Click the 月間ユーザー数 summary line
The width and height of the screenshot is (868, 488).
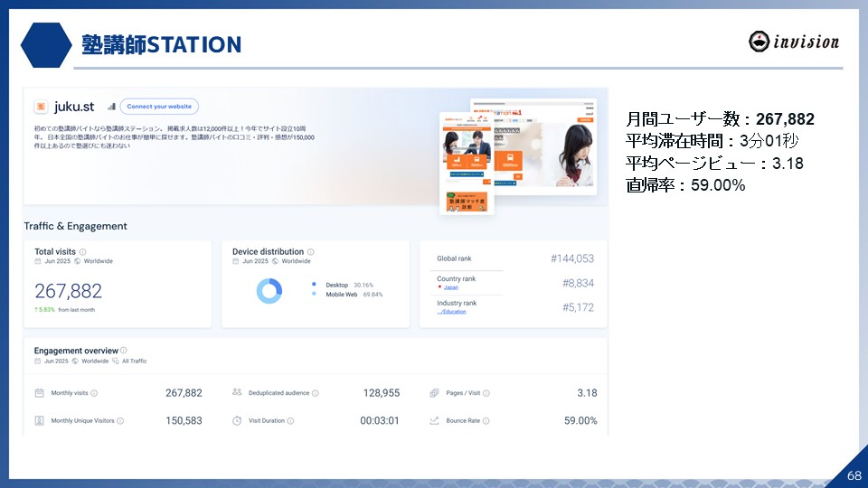720,119
